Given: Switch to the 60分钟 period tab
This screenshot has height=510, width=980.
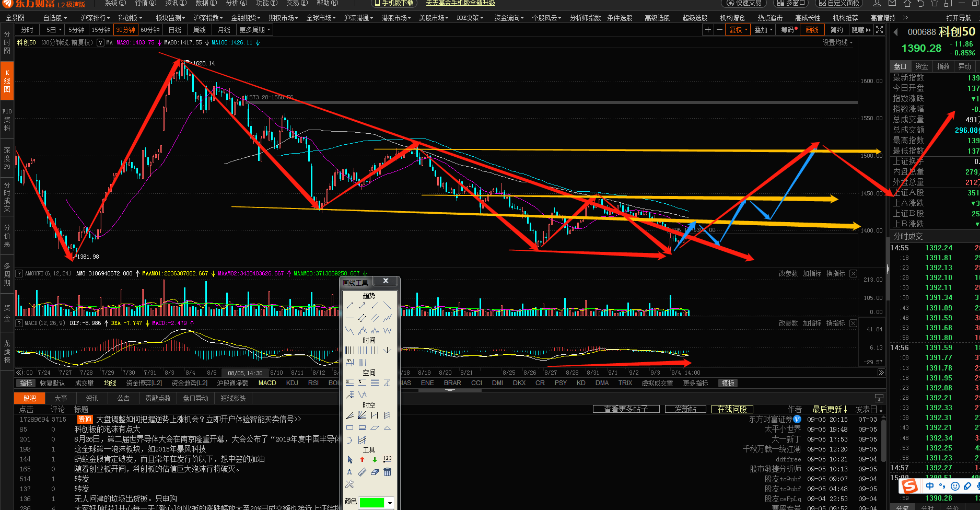Looking at the screenshot, I should pos(150,30).
